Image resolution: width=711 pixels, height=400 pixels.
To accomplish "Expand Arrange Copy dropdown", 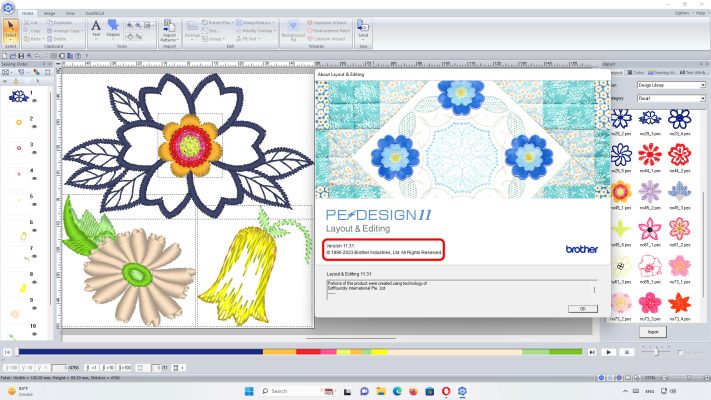I will click(82, 31).
